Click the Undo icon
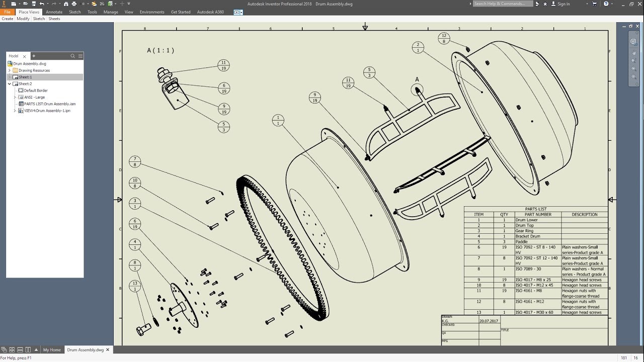The height and width of the screenshot is (362, 644). pos(42,4)
